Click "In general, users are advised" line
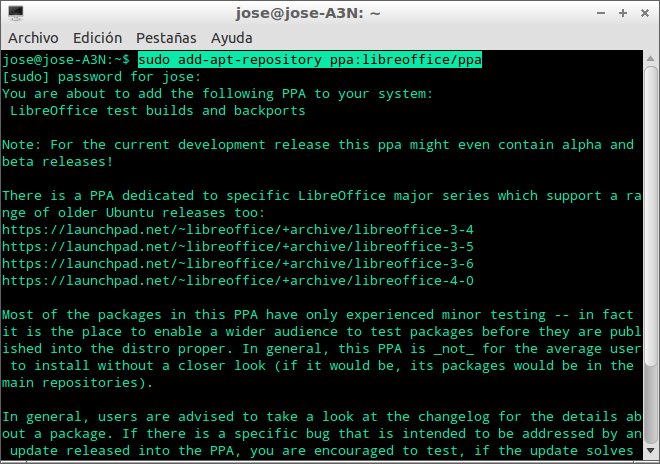This screenshot has height=464, width=660. 322,417
